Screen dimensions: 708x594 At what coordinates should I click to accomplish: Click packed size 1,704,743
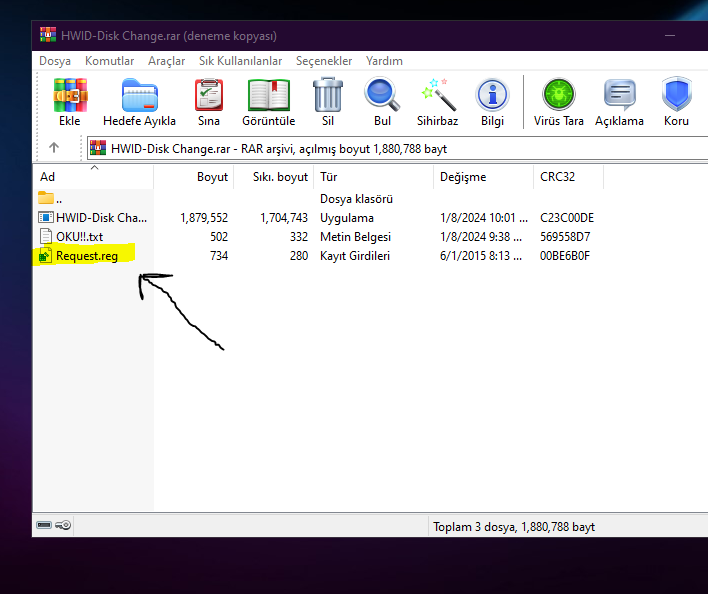(284, 218)
